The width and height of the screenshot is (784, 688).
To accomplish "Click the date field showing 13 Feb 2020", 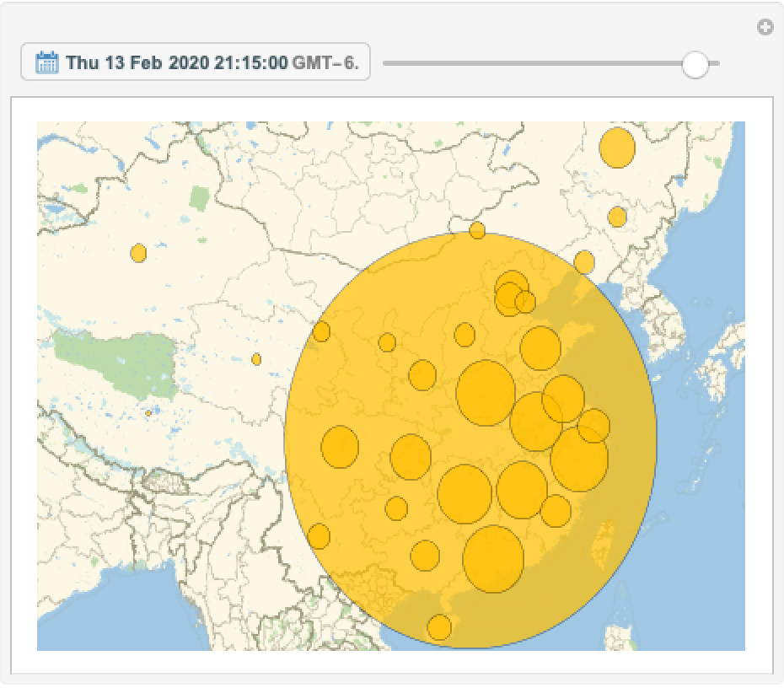I will (177, 63).
